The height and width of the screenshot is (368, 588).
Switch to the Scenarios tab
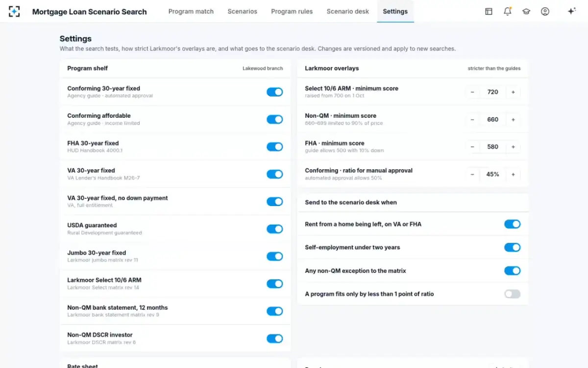243,11
